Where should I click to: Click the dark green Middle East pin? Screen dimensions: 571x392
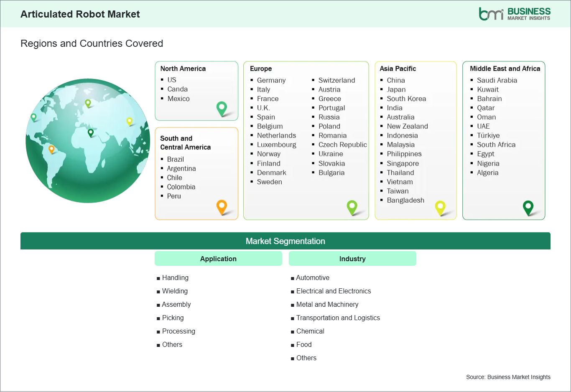(528, 207)
